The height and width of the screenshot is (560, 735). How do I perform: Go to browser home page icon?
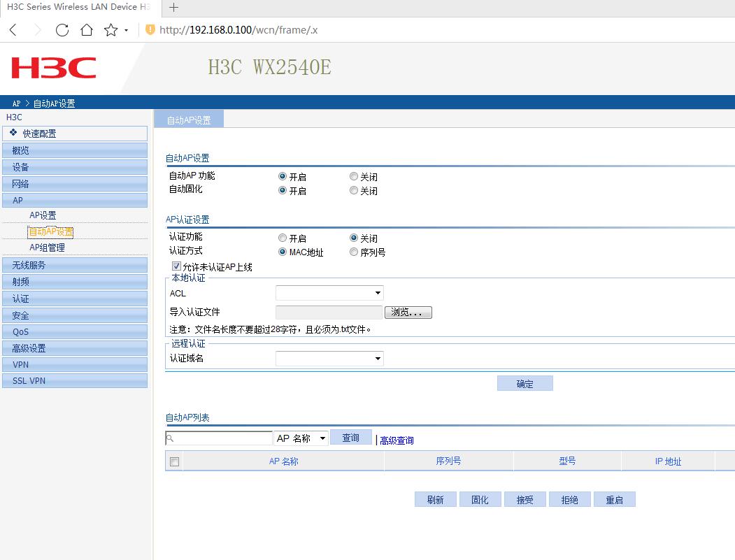point(87,30)
